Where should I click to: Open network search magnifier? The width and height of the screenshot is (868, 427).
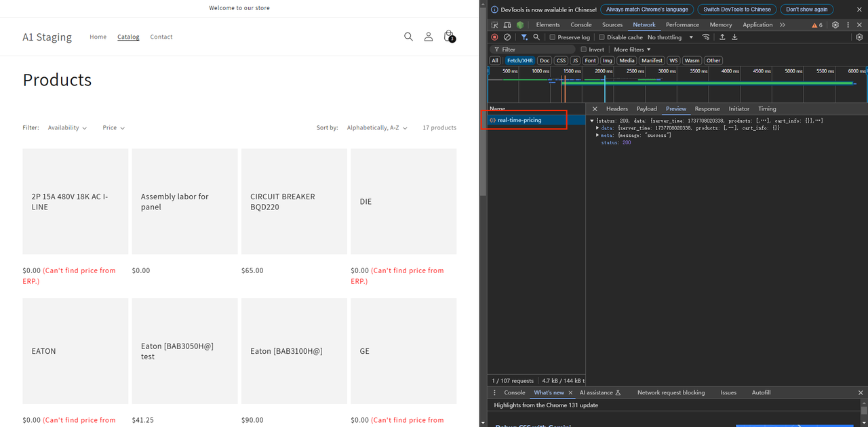click(536, 37)
